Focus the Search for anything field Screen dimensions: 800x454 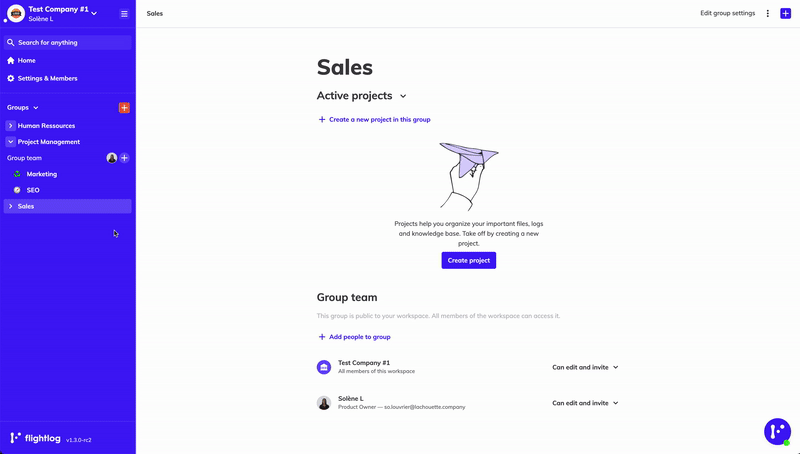click(x=67, y=43)
